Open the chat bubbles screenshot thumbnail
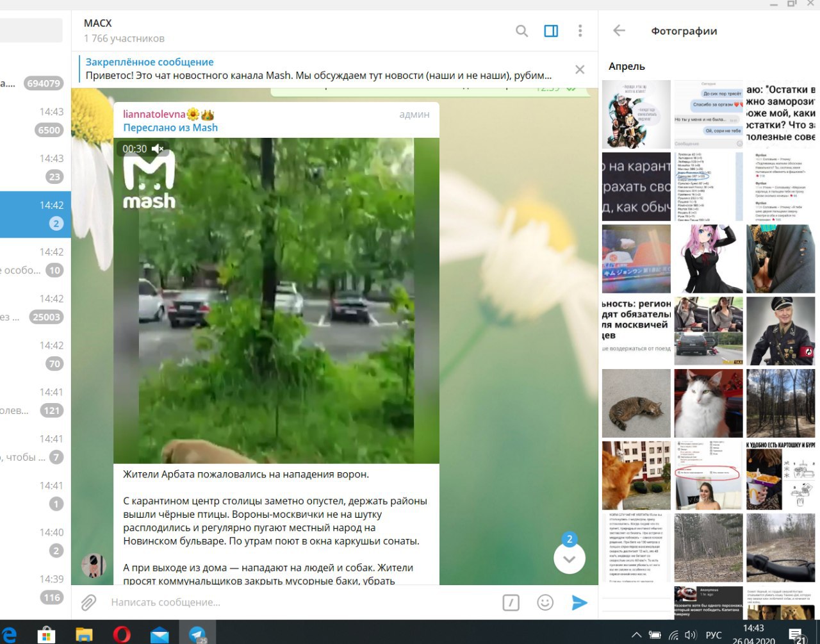820x644 pixels. click(x=709, y=115)
